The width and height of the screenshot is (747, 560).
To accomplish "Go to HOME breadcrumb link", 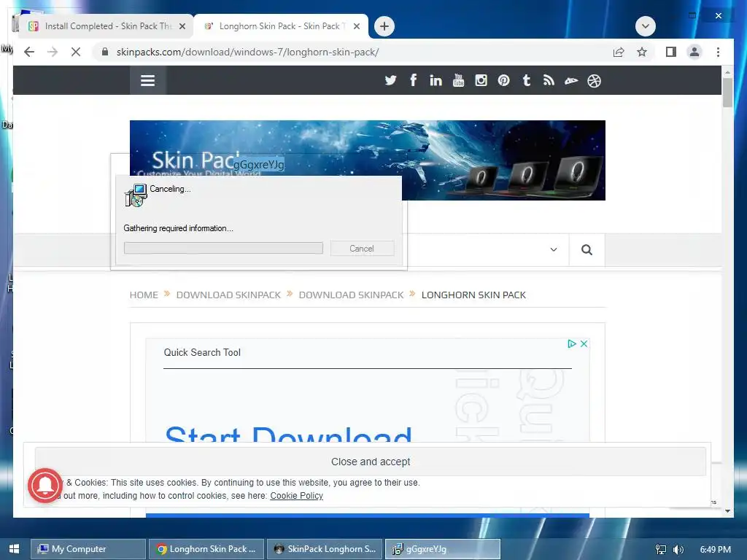I will point(144,295).
